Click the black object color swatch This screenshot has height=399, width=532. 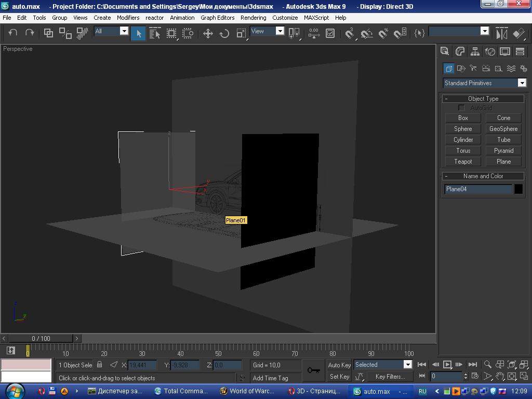click(x=518, y=189)
